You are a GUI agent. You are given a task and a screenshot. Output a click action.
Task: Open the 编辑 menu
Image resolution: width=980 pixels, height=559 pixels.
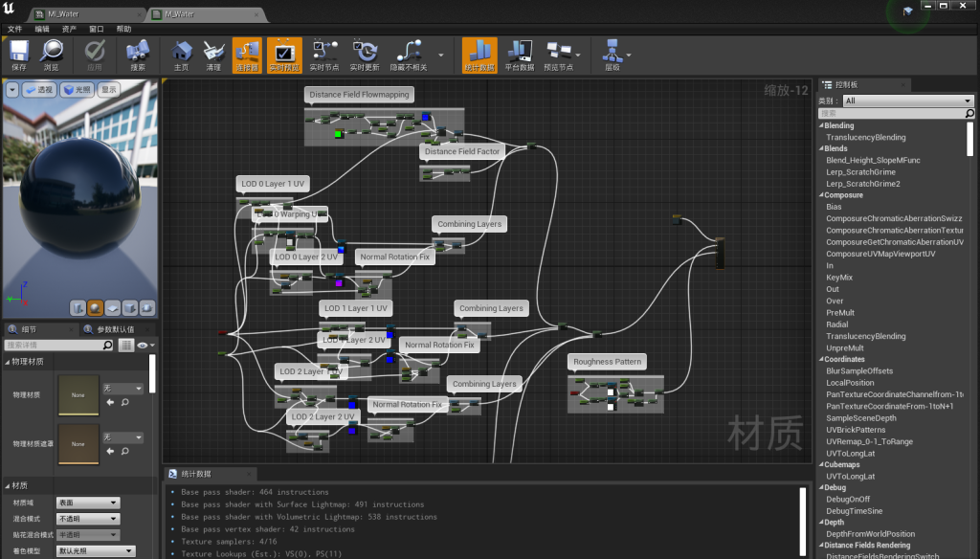click(x=42, y=29)
